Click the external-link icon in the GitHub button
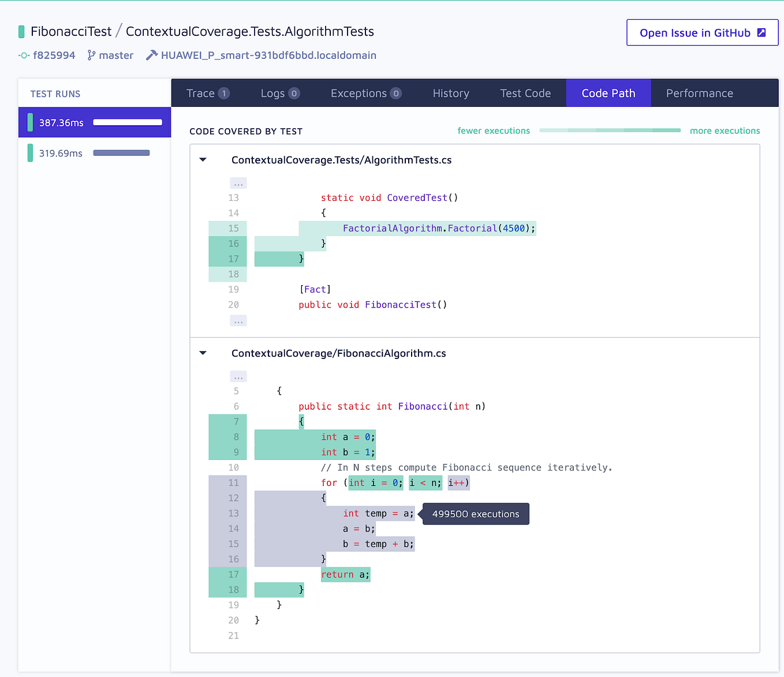This screenshot has height=677, width=784. point(760,32)
